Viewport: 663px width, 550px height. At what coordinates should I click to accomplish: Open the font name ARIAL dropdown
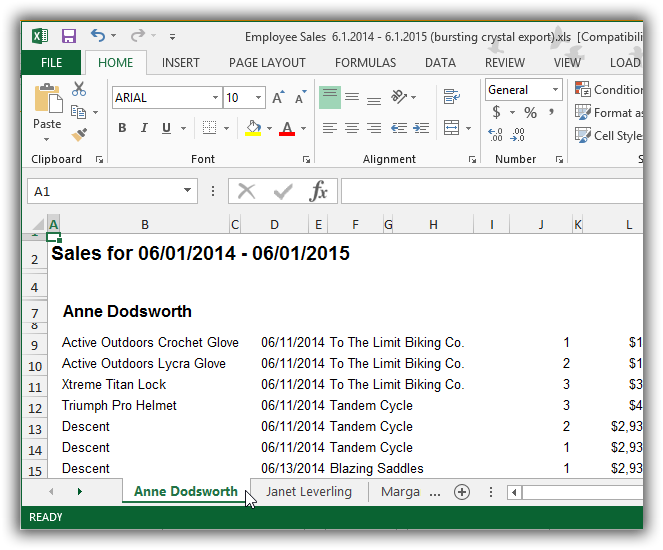coord(215,98)
